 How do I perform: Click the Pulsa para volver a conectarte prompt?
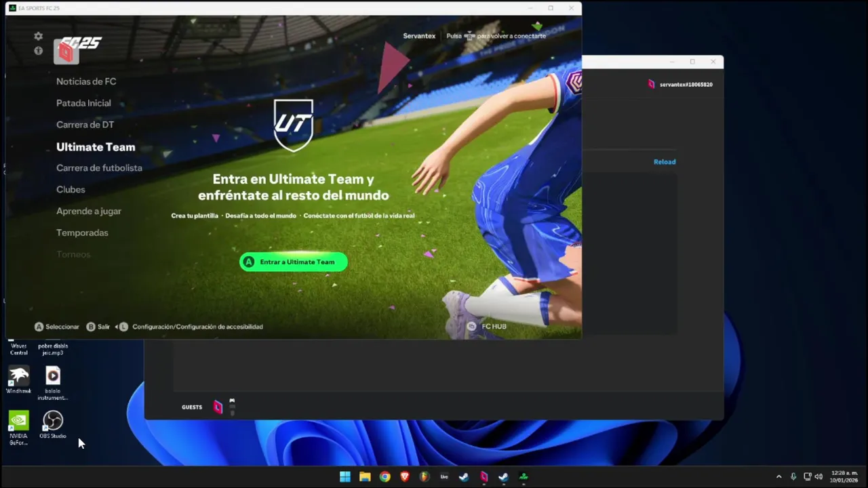click(x=496, y=36)
